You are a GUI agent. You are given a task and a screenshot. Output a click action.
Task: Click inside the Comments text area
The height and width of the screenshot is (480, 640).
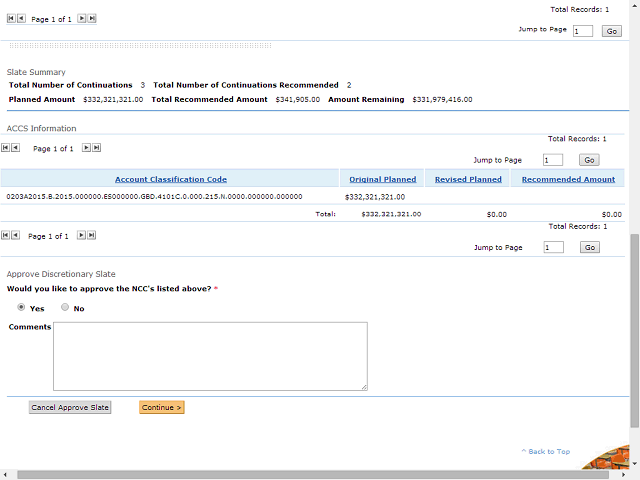click(x=210, y=356)
